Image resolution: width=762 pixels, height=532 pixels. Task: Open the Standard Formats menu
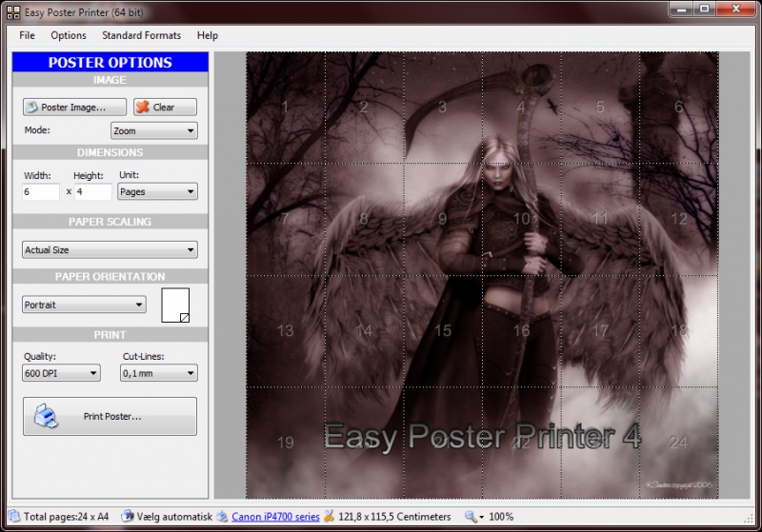point(141,35)
